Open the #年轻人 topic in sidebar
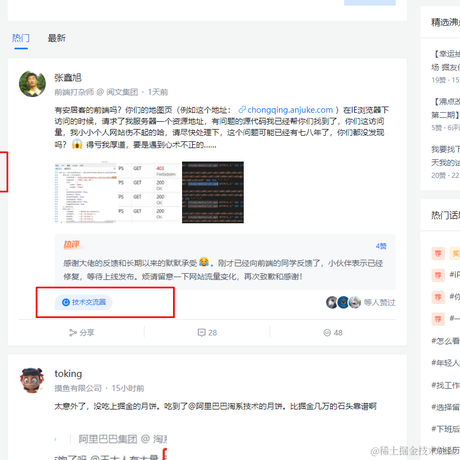The image size is (460, 460). click(x=446, y=363)
